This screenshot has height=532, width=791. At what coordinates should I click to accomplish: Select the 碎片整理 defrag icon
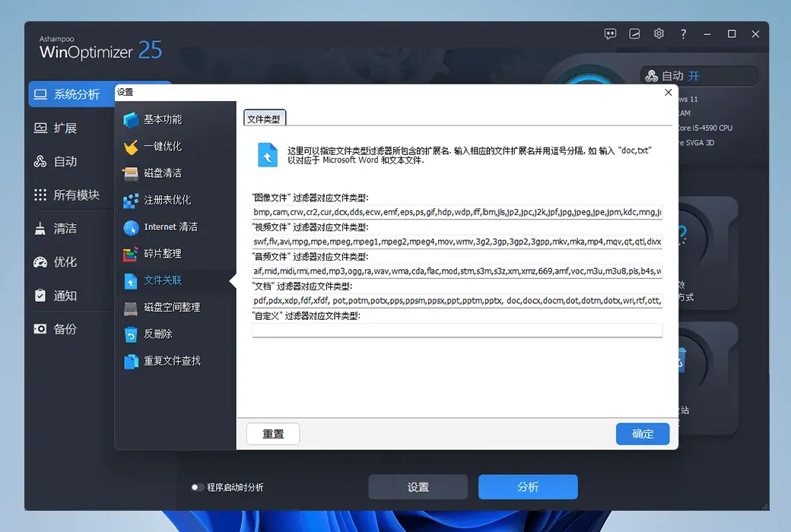click(x=131, y=254)
